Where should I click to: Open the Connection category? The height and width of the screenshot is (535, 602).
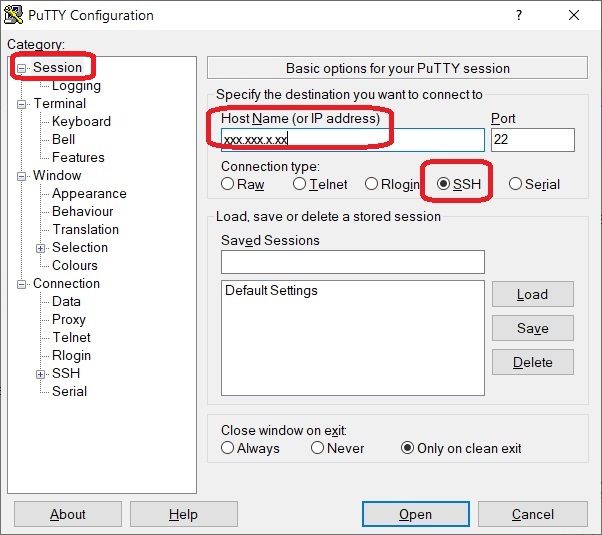tap(66, 283)
